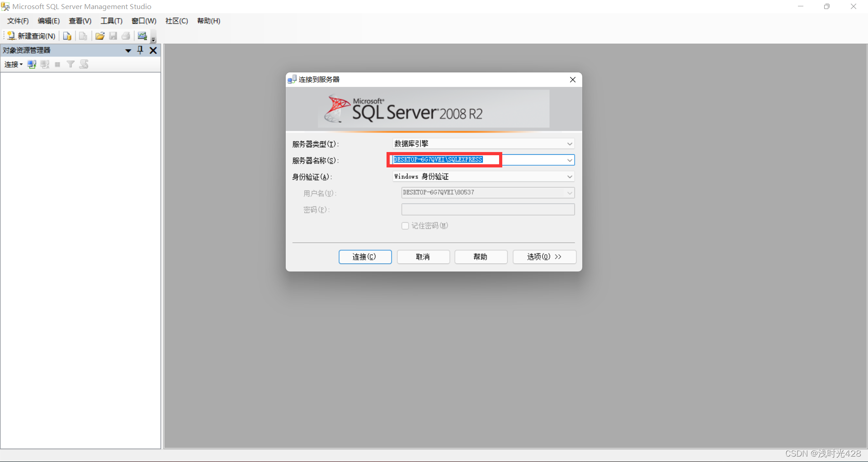
Task: Click the refresh script icon in Object Explorer
Action: click(x=84, y=64)
